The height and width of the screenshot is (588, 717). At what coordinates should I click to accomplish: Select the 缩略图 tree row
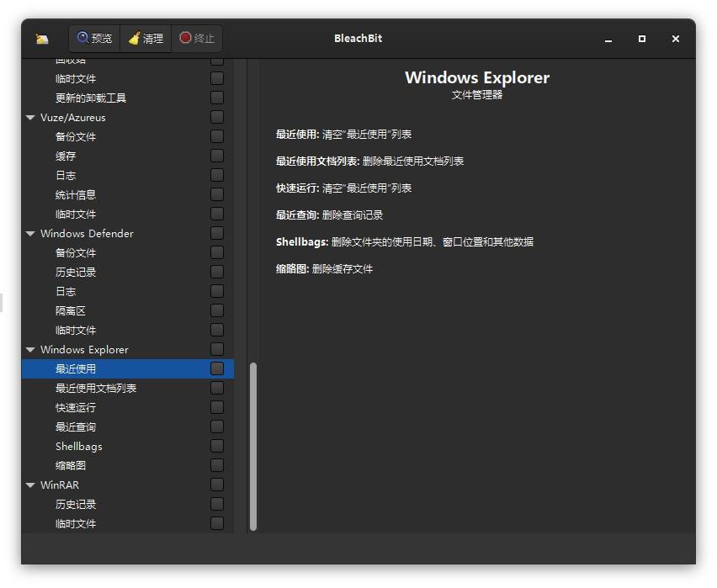tap(128, 465)
